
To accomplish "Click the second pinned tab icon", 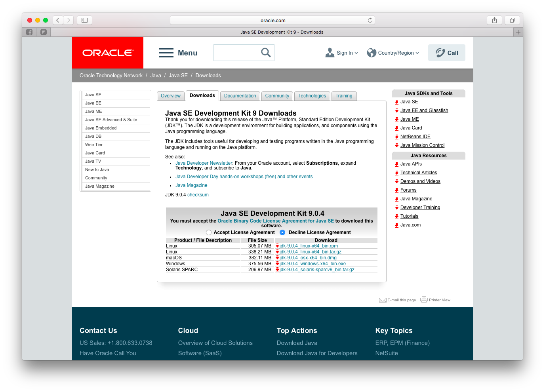I will click(x=44, y=32).
